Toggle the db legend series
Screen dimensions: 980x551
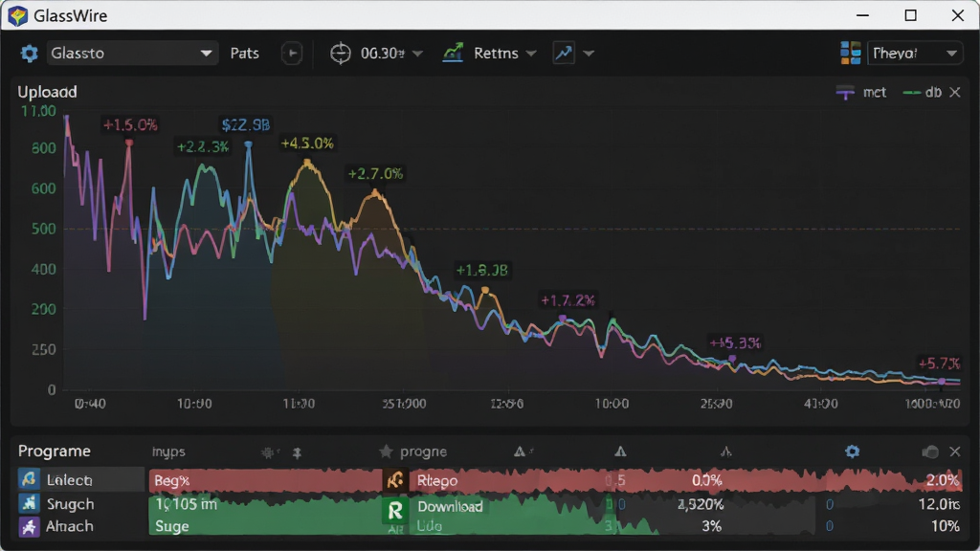pos(923,93)
